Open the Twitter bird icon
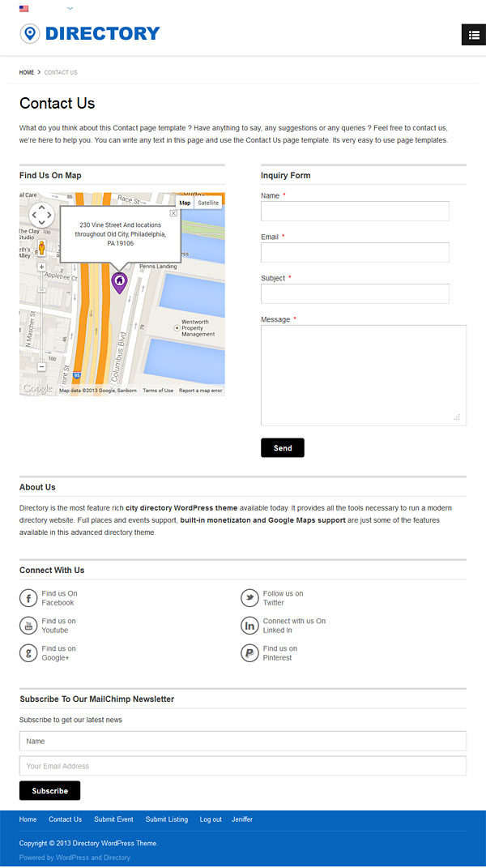 pos(249,598)
